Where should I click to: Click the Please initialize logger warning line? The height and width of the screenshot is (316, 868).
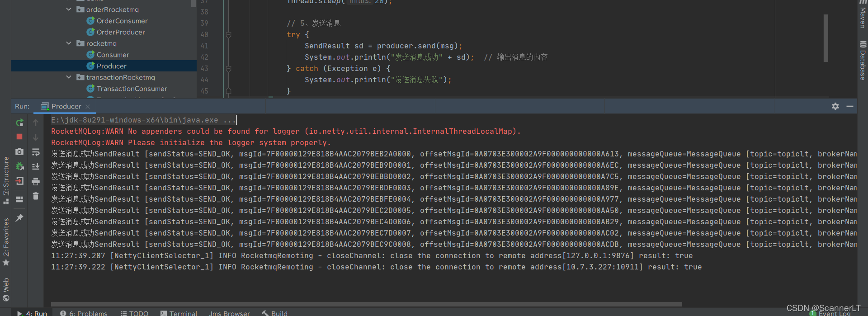[191, 142]
